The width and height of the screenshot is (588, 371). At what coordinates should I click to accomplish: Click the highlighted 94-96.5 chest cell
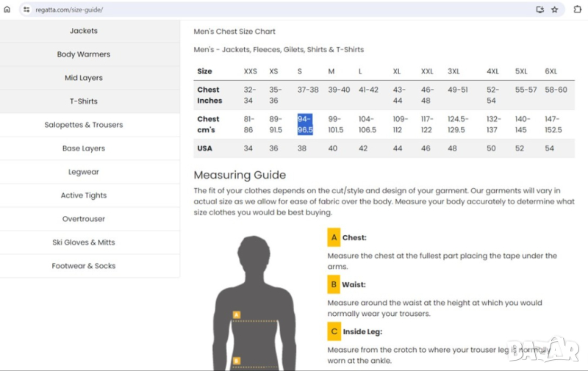(305, 124)
